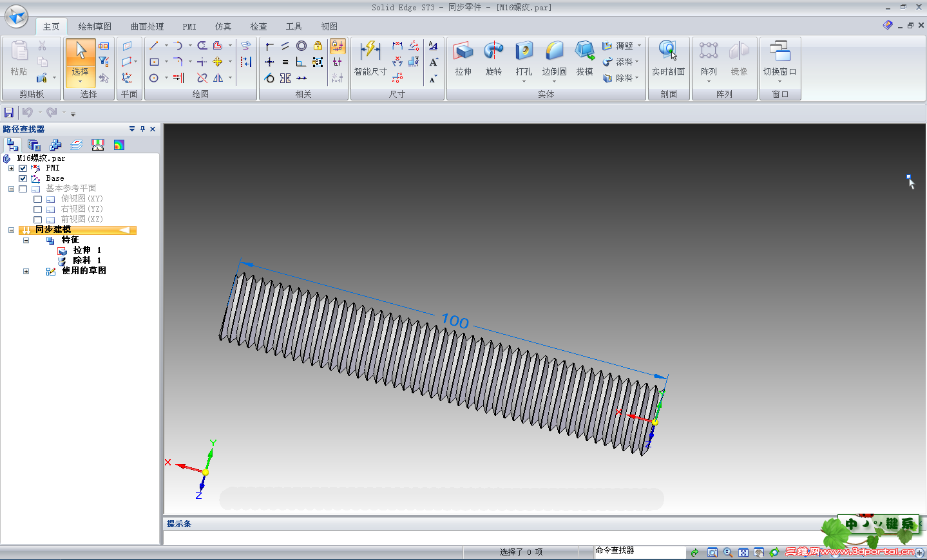The width and height of the screenshot is (927, 560).
Task: Open the Feature Library tab in PathFinder
Action: 34,145
